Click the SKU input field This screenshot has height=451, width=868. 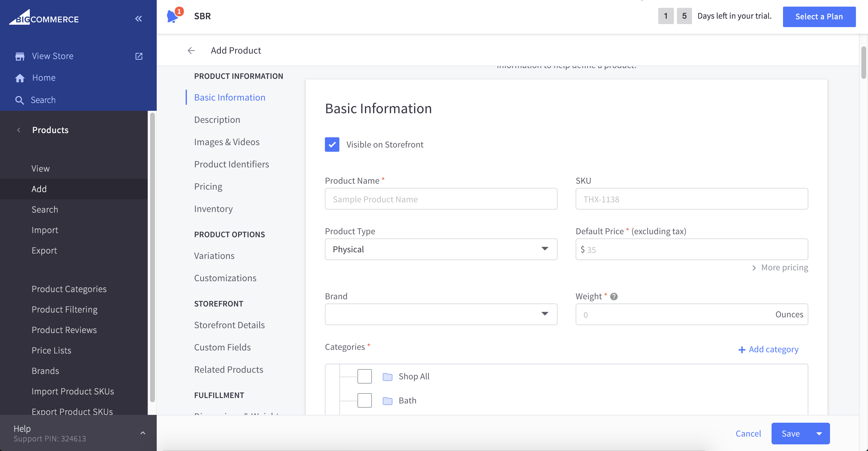click(x=691, y=199)
